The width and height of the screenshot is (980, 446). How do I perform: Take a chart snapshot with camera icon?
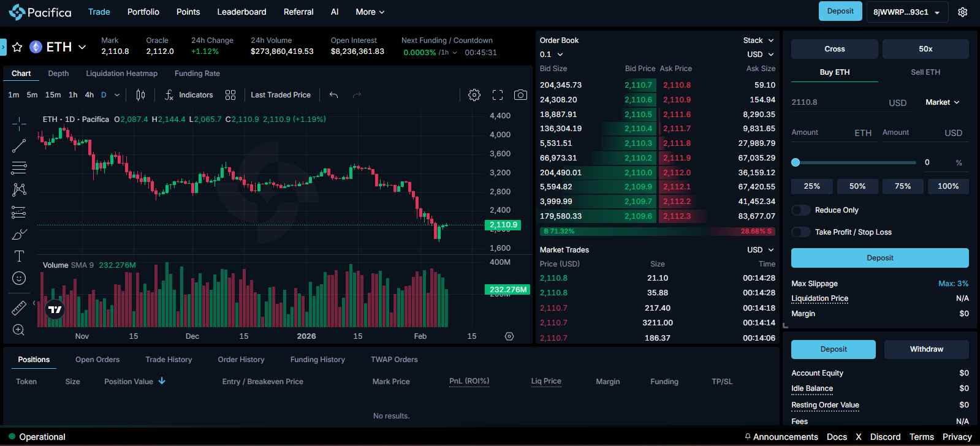[x=520, y=95]
